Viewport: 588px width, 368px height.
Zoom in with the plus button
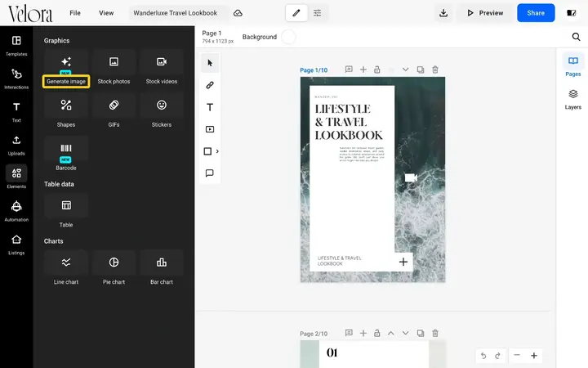[x=534, y=355]
